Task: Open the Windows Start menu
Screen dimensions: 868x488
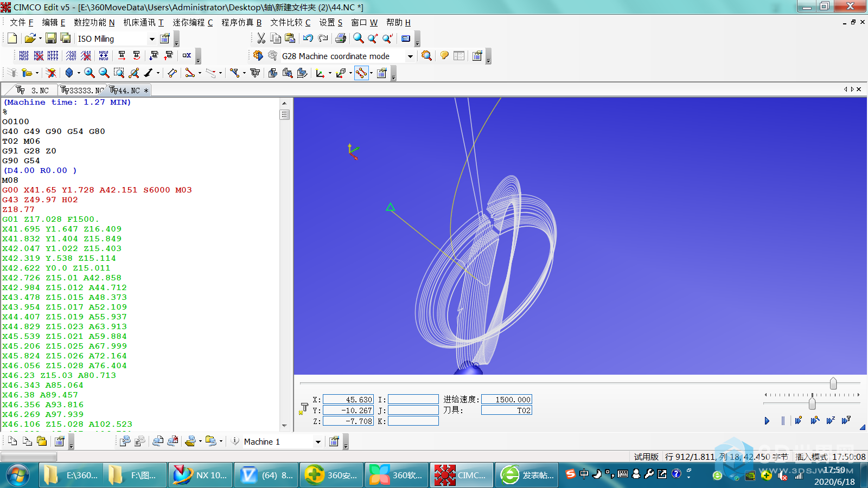Action: pos(18,475)
